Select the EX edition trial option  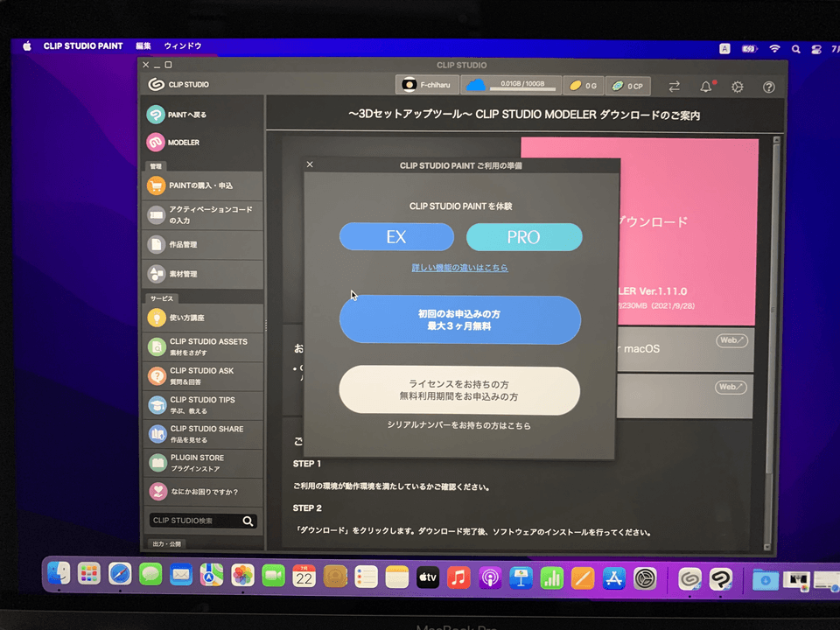tap(396, 236)
